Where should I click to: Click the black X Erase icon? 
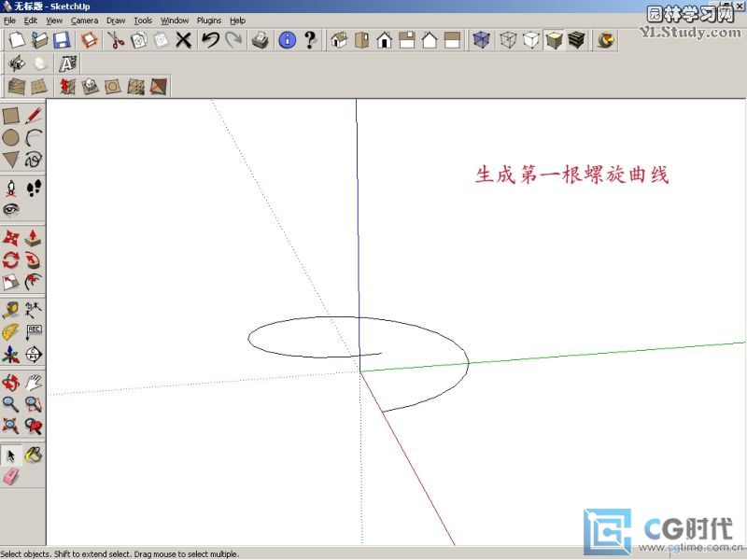click(x=183, y=40)
